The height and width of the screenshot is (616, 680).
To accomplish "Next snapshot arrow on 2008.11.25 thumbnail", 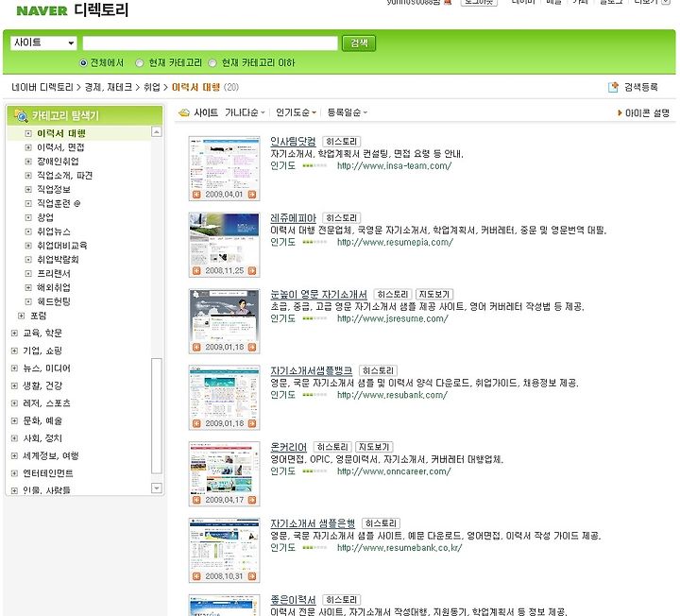I will (x=252, y=271).
